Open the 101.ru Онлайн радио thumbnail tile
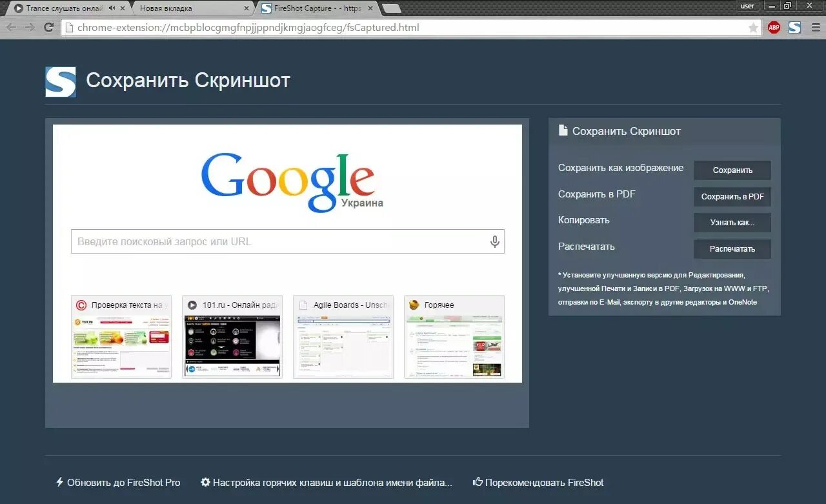 232,337
